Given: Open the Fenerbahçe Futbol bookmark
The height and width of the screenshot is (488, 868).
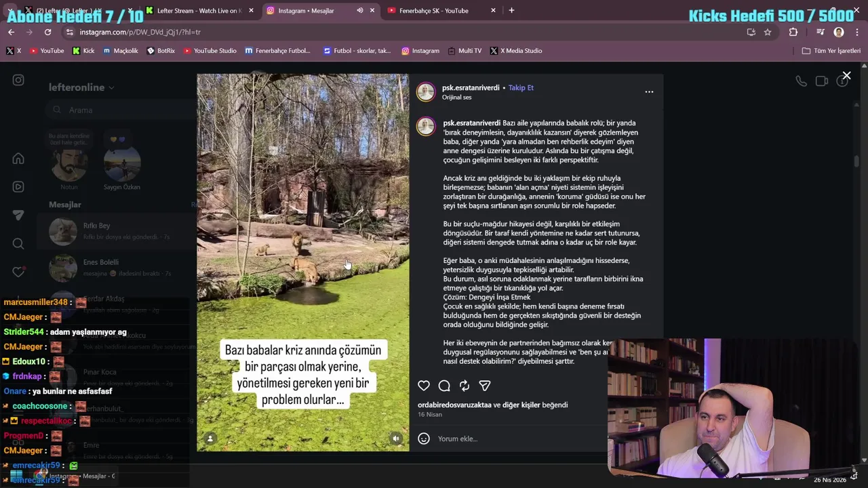Looking at the screenshot, I should pyautogui.click(x=277, y=51).
